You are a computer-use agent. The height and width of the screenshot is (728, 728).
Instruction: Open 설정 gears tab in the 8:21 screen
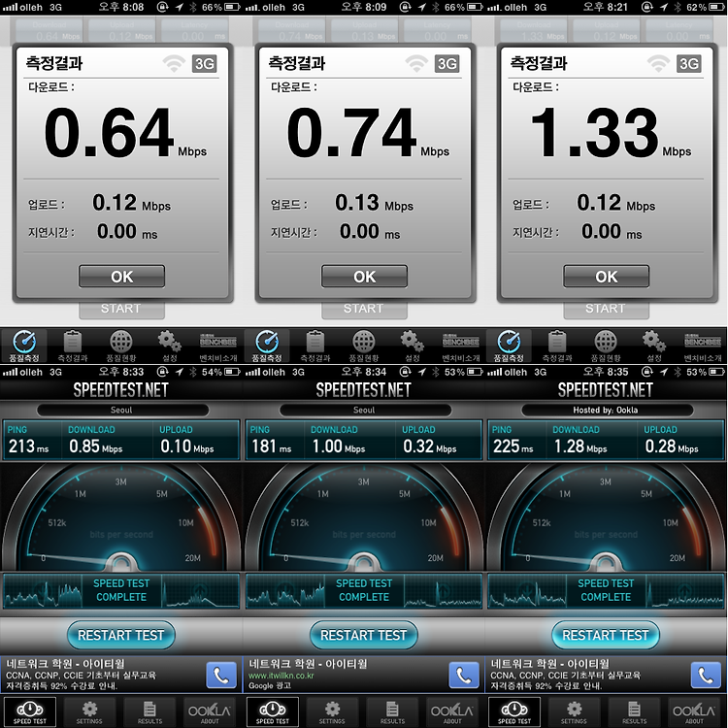tap(654, 346)
